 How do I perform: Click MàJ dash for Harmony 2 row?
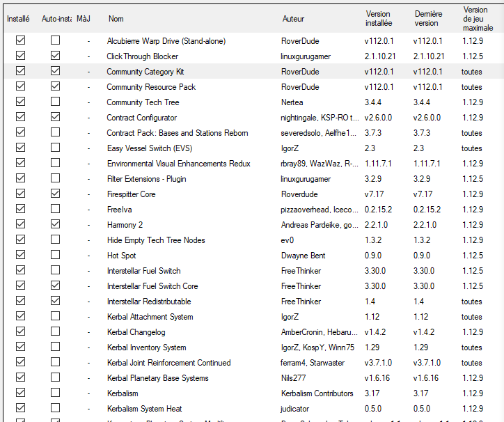coord(88,225)
